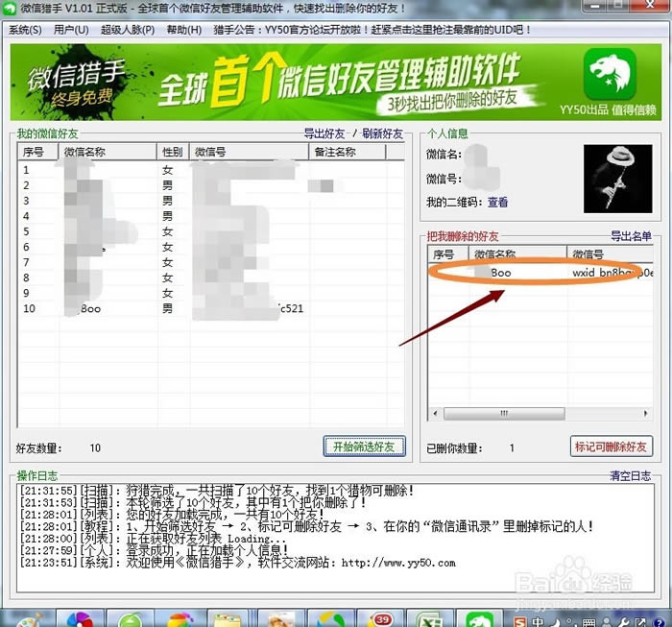Image resolution: width=672 pixels, height=627 pixels.
Task: Click deleted-list scrollbar right arrow
Action: tap(645, 414)
